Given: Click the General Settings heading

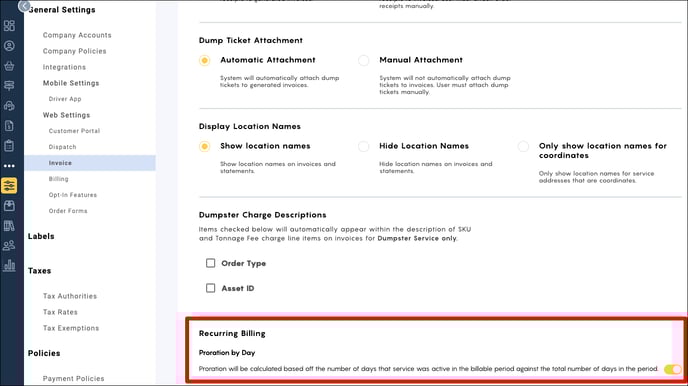Looking at the screenshot, I should (62, 10).
